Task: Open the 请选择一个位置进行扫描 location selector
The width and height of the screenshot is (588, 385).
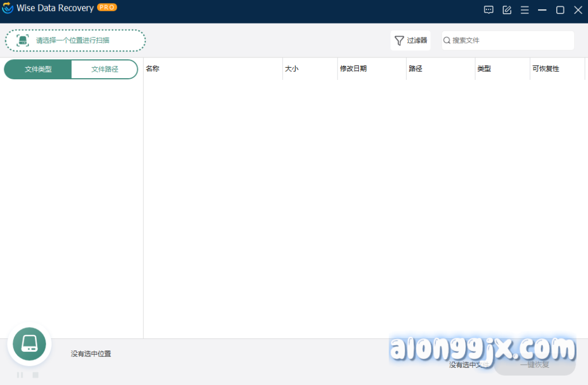Action: pos(76,40)
